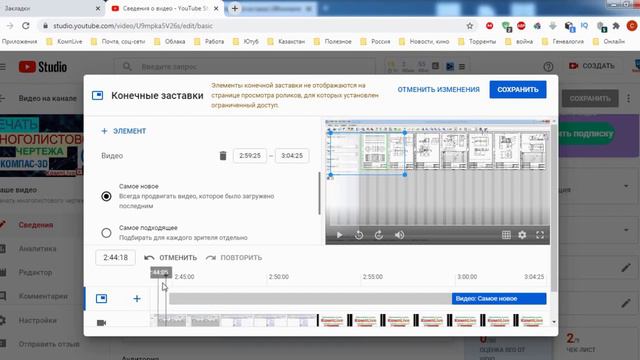Open the Торренты bookmarks folder
Viewport: 640px width, 360px height.
coord(478,41)
